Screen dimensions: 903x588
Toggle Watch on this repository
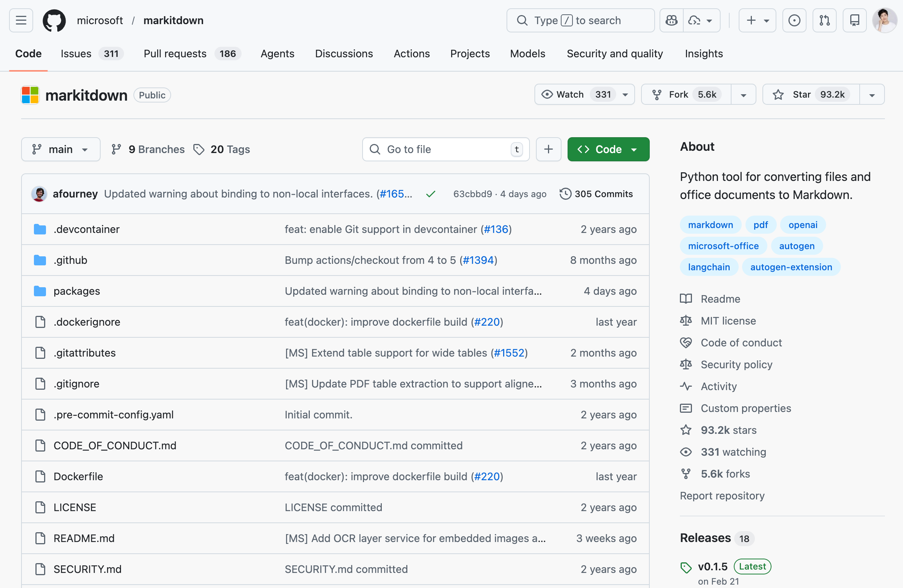click(569, 95)
